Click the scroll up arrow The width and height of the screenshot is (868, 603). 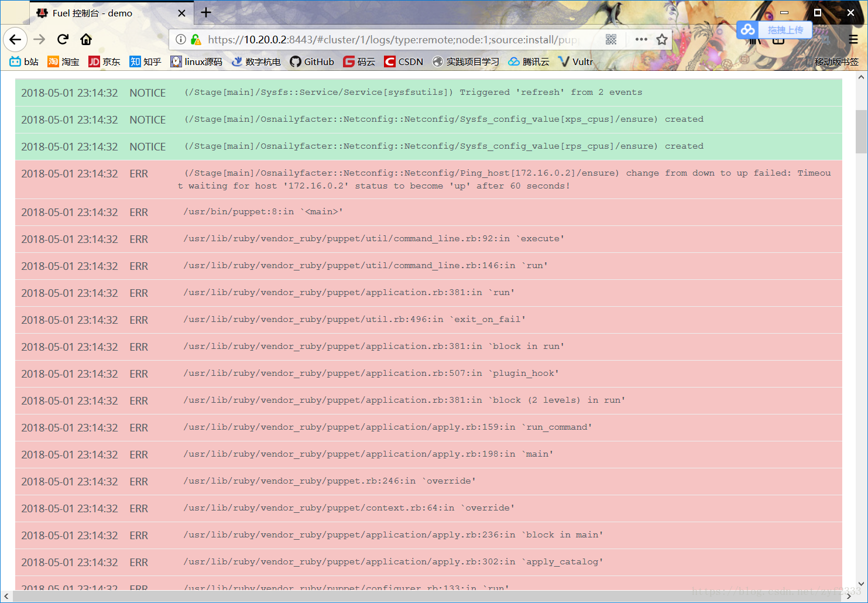click(x=861, y=77)
